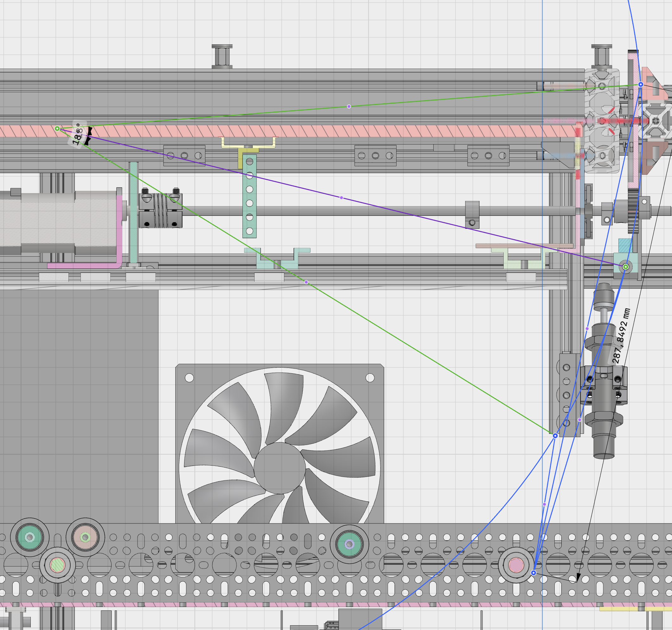The width and height of the screenshot is (672, 630).
Task: Select the stepper motor body
Action: tap(58, 223)
